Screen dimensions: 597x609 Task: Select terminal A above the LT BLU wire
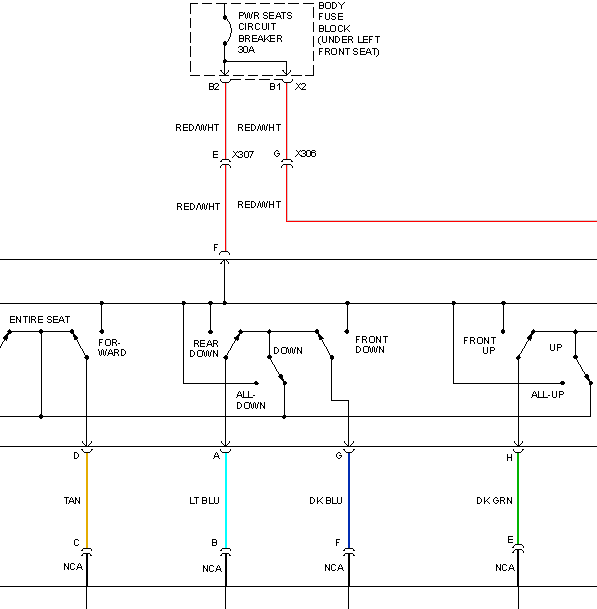pos(216,456)
